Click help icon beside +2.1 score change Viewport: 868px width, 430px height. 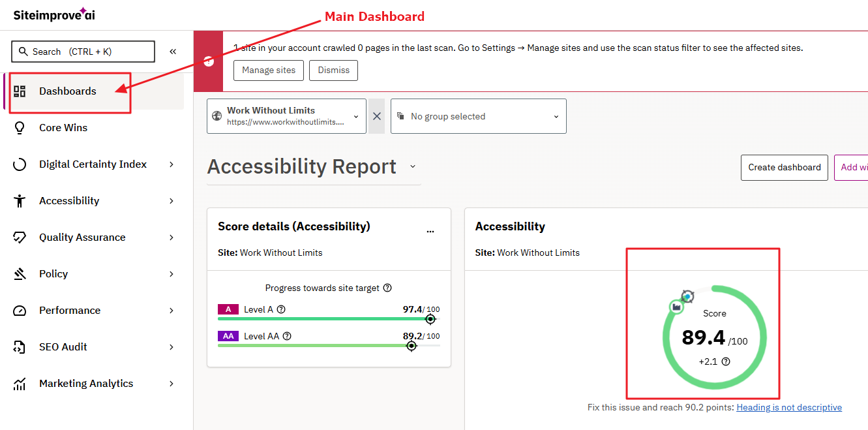[726, 361]
